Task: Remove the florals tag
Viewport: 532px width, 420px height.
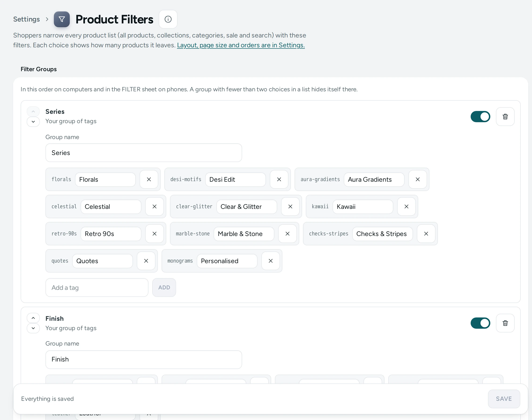Action: tap(149, 180)
